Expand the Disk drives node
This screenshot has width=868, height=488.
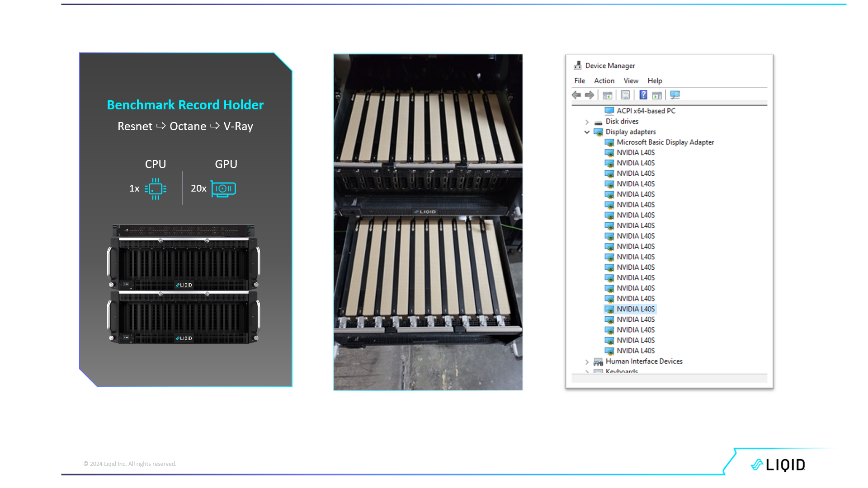pos(587,122)
